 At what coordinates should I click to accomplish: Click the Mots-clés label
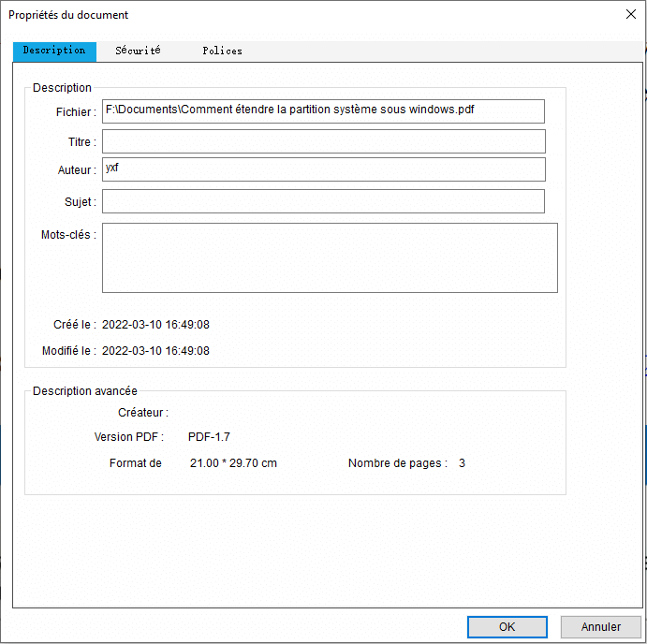pos(67,235)
